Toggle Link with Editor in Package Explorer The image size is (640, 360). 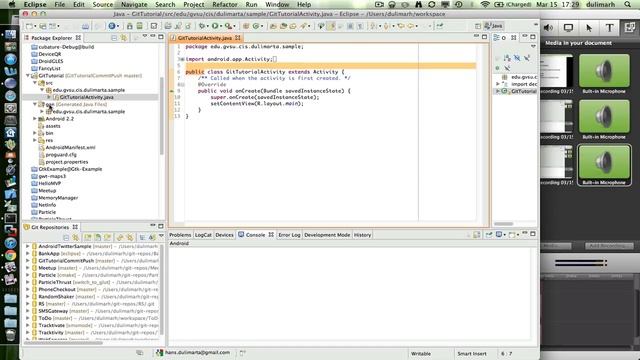tap(124, 38)
